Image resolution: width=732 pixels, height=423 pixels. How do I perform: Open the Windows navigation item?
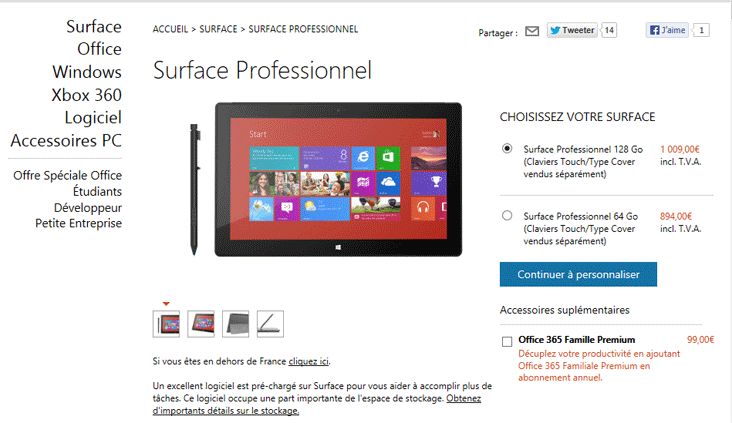[87, 72]
